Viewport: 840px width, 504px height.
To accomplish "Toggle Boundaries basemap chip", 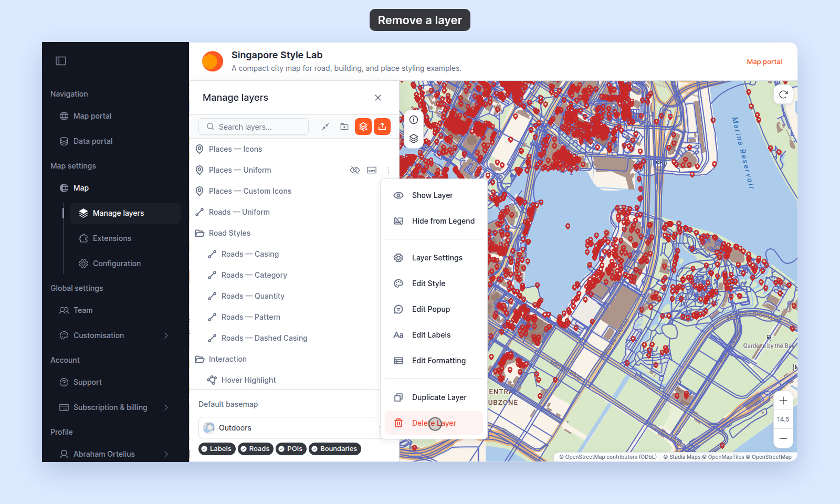I will pos(335,449).
